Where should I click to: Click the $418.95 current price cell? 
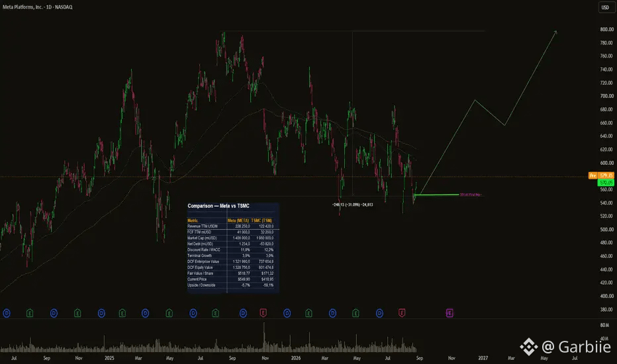(x=267, y=279)
